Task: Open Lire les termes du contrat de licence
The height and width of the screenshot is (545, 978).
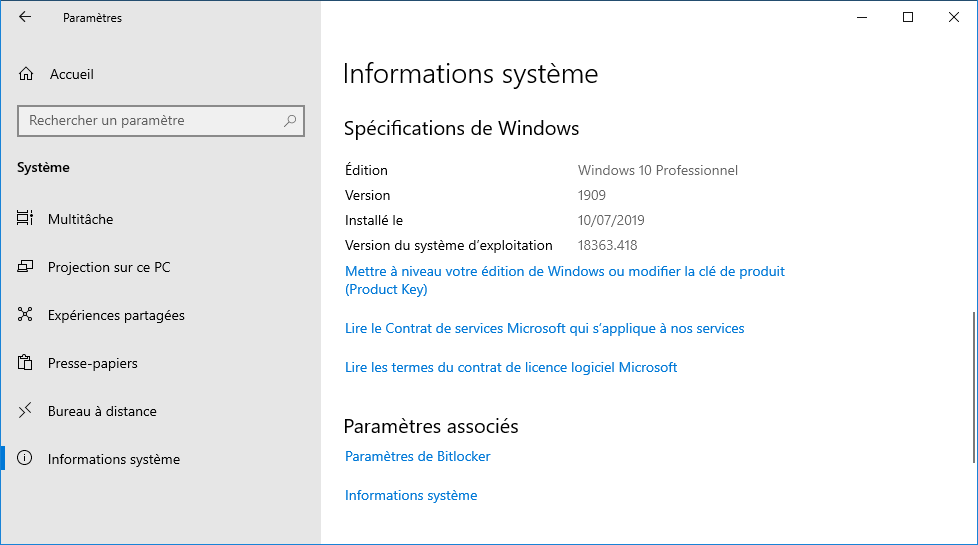Action: coord(511,367)
